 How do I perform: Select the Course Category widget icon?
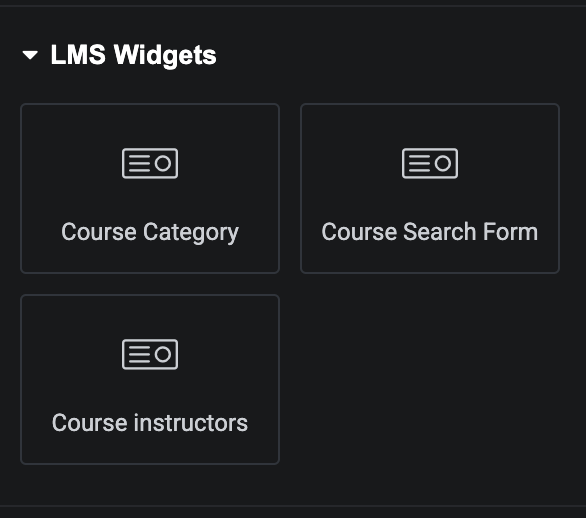tap(150, 163)
